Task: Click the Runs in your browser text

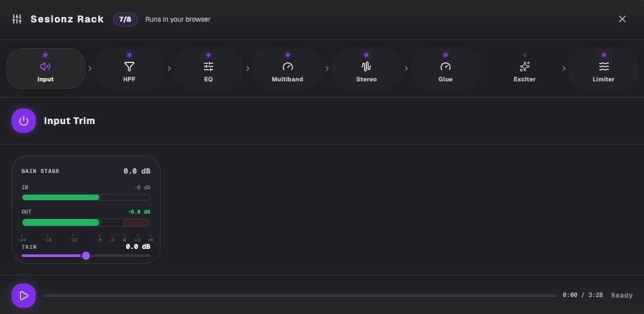Action: (x=178, y=20)
